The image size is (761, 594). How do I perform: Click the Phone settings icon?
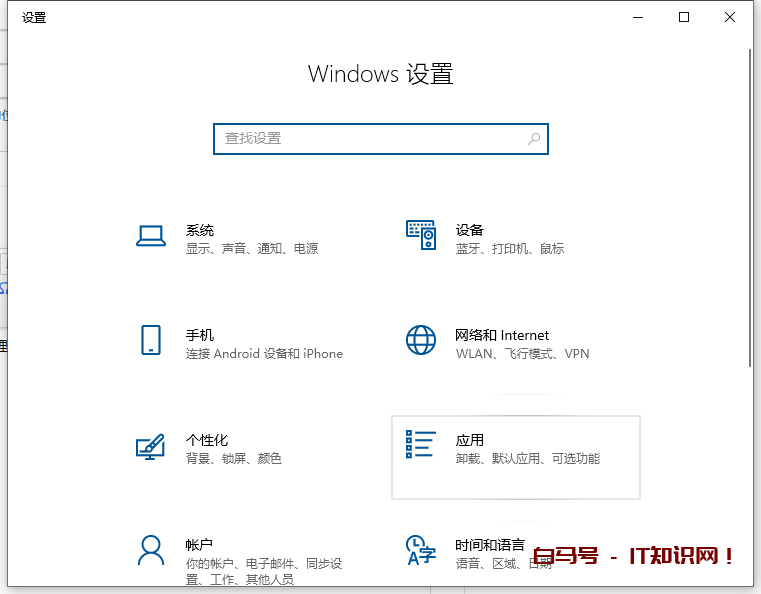click(x=151, y=340)
